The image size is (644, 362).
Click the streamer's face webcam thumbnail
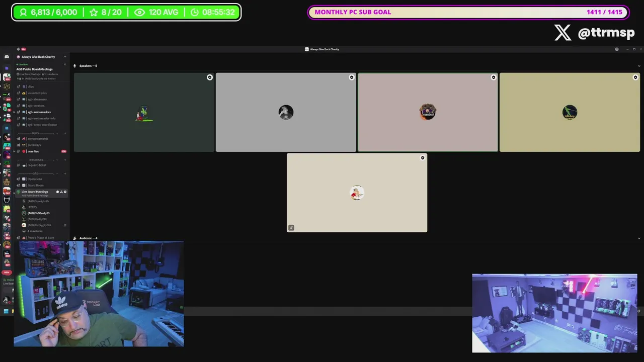pyautogui.click(x=99, y=294)
